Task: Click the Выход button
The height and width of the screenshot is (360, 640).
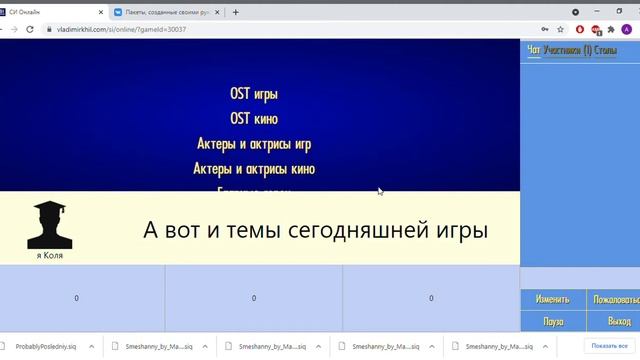Action: [613, 322]
